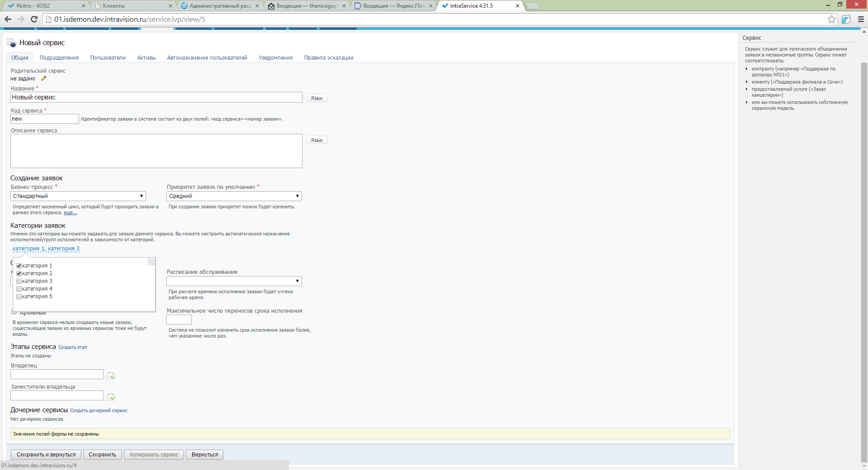The image size is (868, 470).
Task: Click into Описание сервиса textarea
Action: click(156, 151)
